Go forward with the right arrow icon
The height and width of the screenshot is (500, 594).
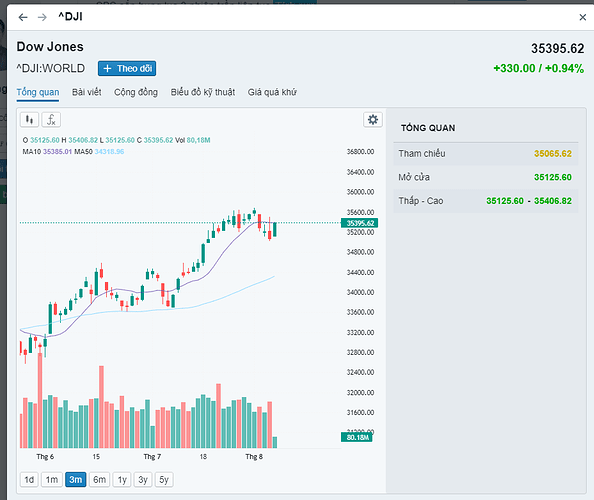tap(42, 17)
